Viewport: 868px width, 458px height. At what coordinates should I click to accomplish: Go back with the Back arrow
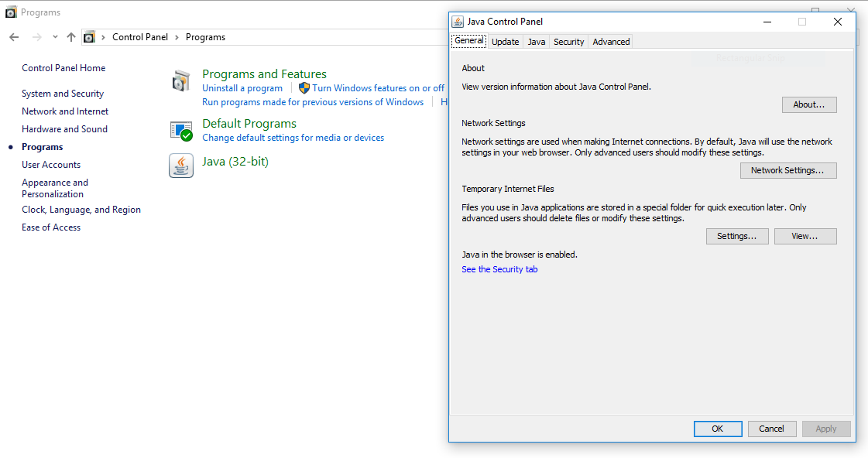pos(15,37)
